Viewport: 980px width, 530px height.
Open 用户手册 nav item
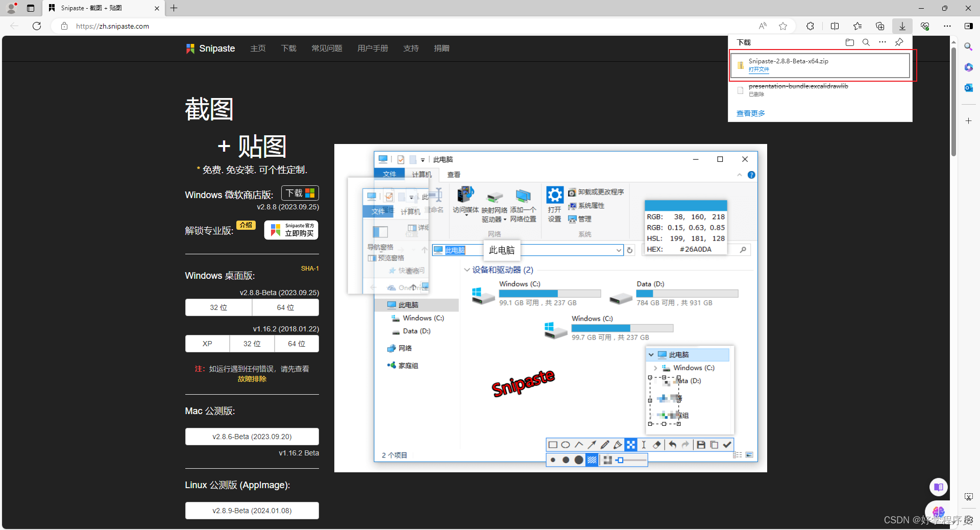point(373,49)
